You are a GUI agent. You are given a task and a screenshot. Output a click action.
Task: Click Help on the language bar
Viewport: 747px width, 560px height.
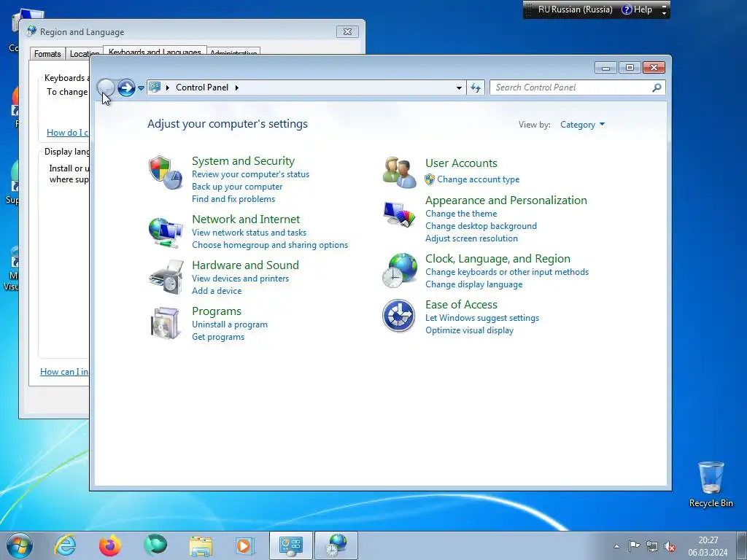637,9
